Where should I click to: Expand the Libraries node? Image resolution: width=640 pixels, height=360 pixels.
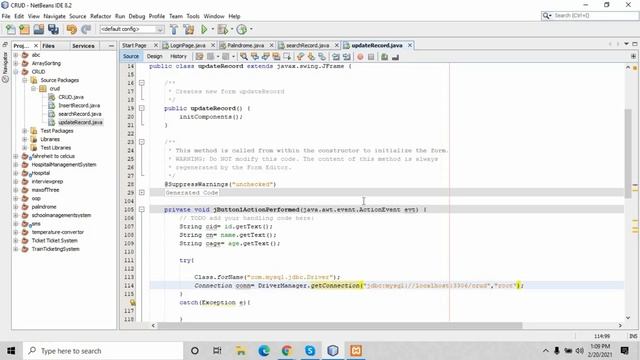(x=24, y=139)
